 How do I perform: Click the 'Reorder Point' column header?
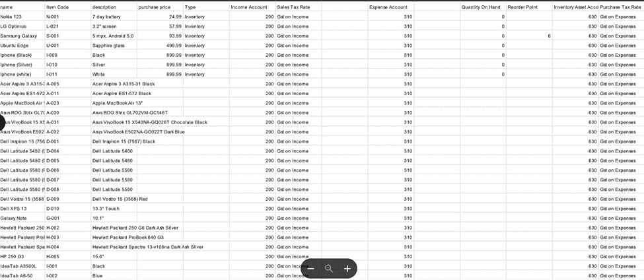tap(522, 7)
